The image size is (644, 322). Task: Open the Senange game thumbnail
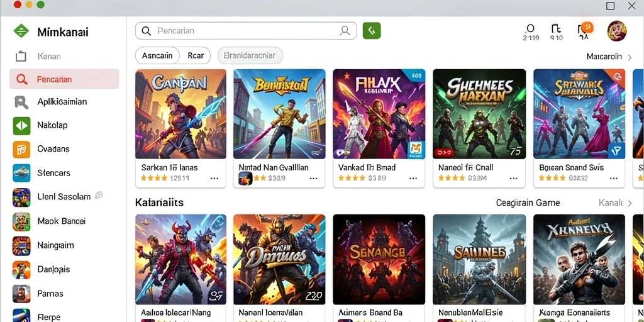(x=379, y=259)
